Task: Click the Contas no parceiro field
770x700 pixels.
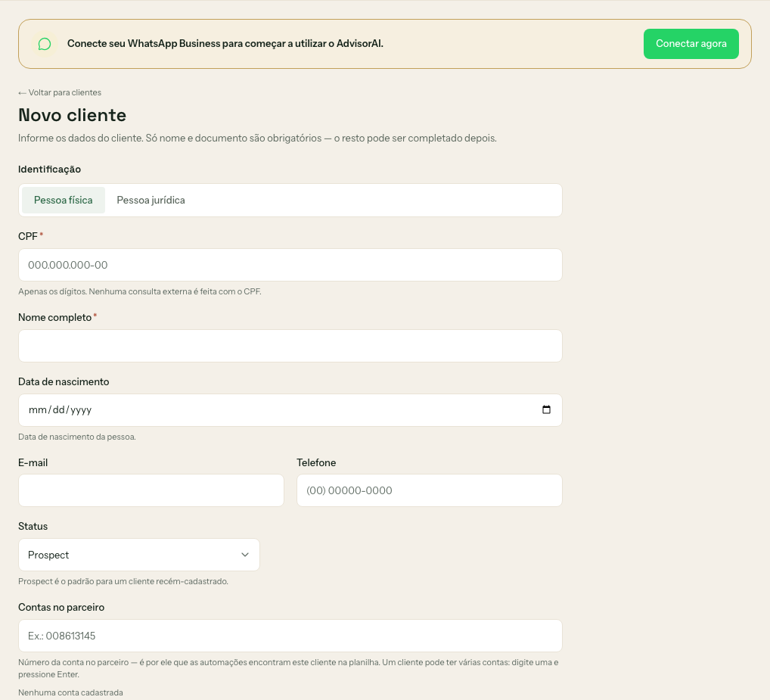Action: [x=290, y=636]
